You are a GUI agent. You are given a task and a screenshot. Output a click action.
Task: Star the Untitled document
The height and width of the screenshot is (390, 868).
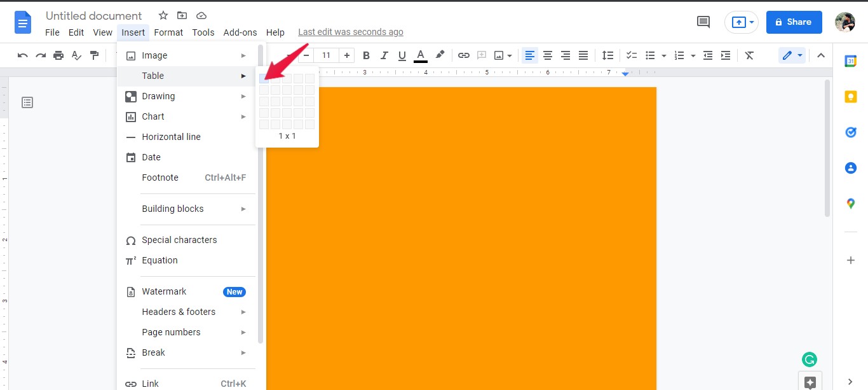point(163,15)
